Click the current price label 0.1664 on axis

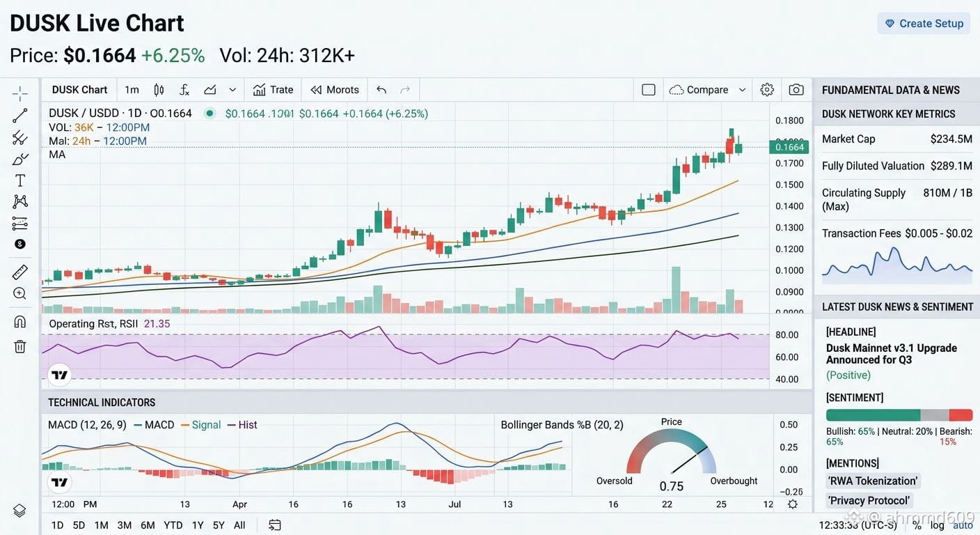click(789, 147)
